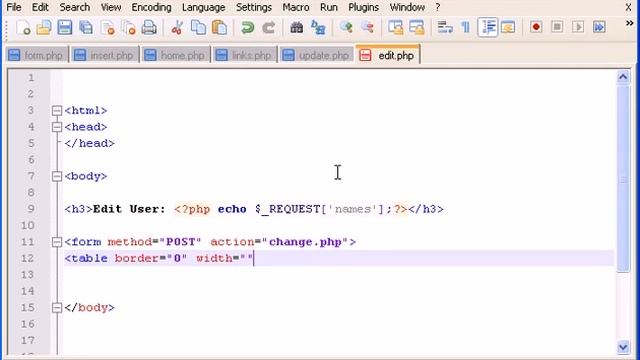640x360 pixels.
Task: Open the Language menu
Action: [203, 7]
